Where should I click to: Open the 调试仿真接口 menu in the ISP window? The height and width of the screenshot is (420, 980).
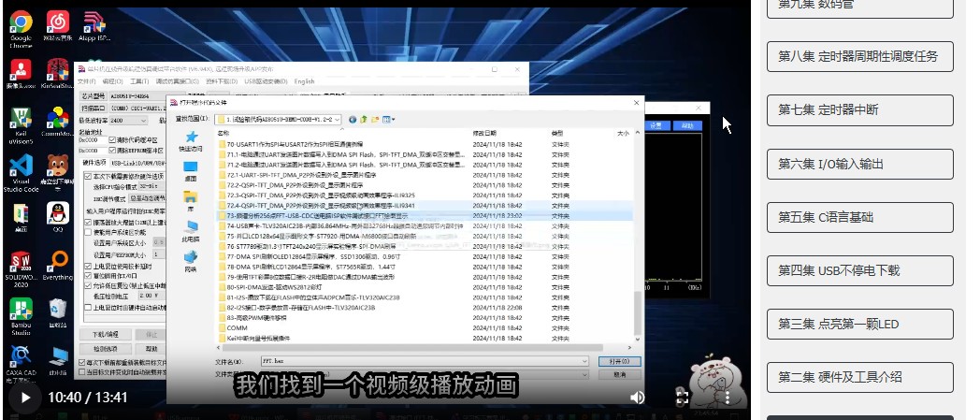coord(177,81)
